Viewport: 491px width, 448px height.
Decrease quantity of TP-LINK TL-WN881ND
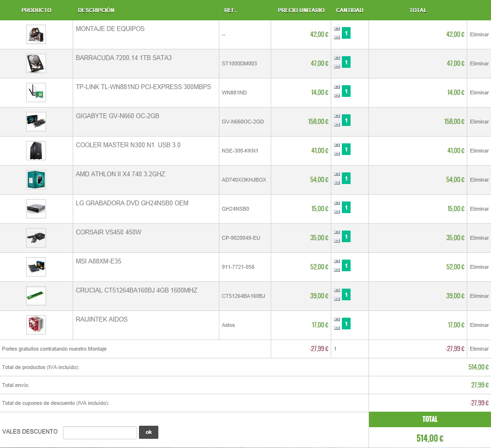337,95
